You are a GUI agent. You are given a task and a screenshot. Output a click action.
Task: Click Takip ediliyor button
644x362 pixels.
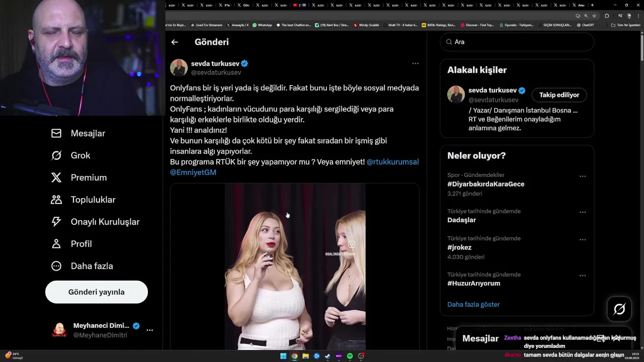(559, 95)
